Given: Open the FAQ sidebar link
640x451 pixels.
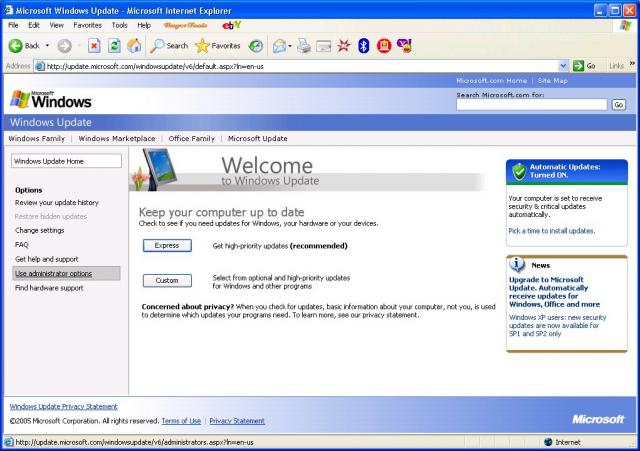Looking at the screenshot, I should (22, 245).
